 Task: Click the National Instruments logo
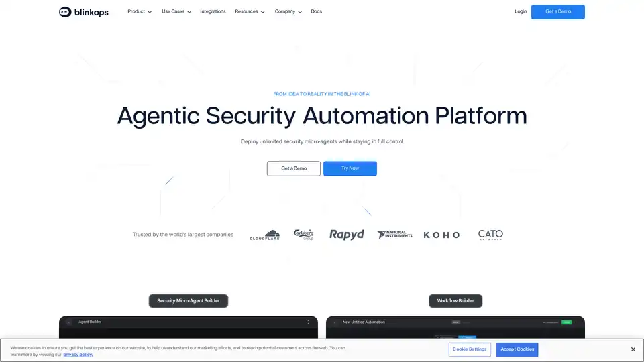tap(394, 235)
